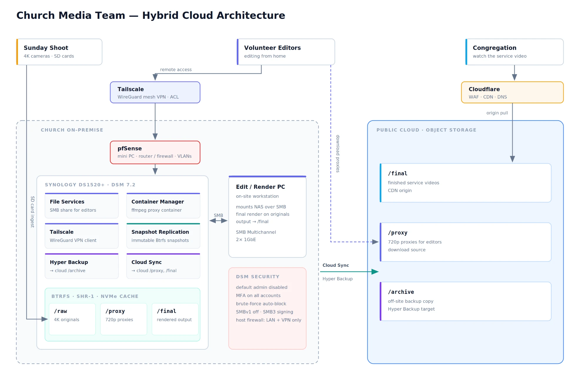Select the 'ffmpeg proxy container' text
588x380 pixels.
pos(156,210)
